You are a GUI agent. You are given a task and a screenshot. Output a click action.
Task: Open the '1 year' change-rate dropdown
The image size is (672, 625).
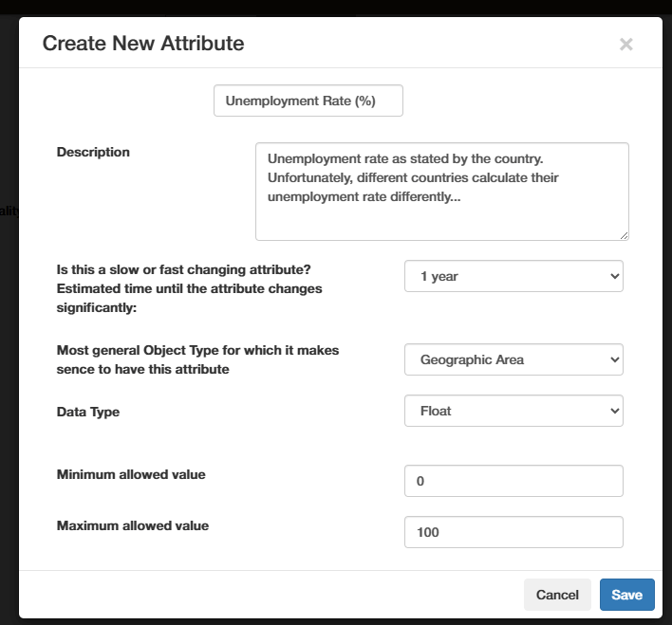[513, 277]
